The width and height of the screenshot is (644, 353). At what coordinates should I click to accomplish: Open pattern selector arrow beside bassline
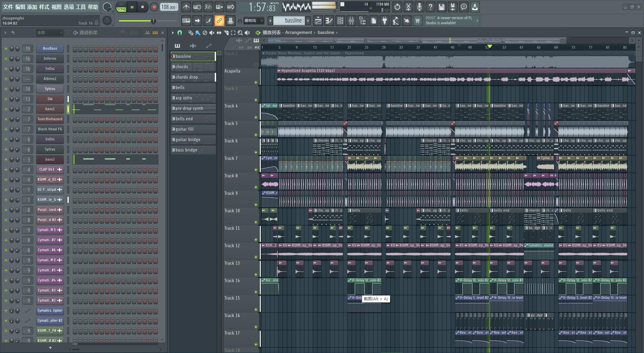[270, 21]
